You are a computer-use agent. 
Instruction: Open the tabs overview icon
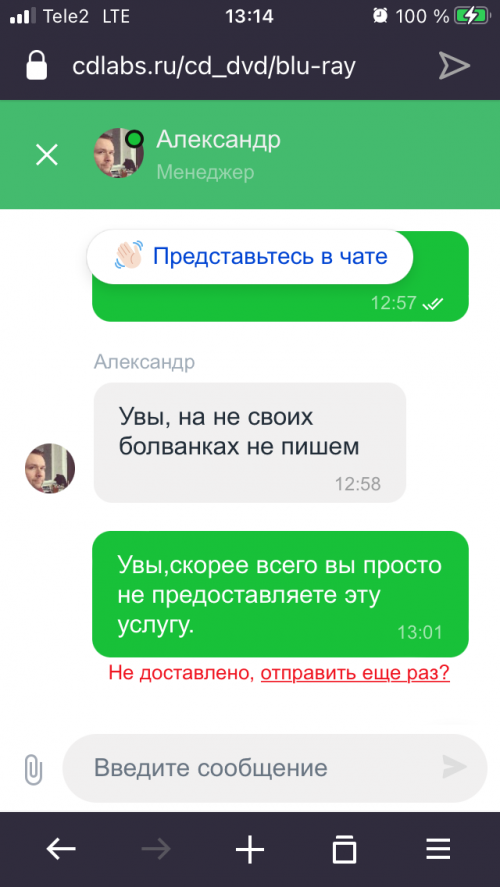pyautogui.click(x=344, y=850)
